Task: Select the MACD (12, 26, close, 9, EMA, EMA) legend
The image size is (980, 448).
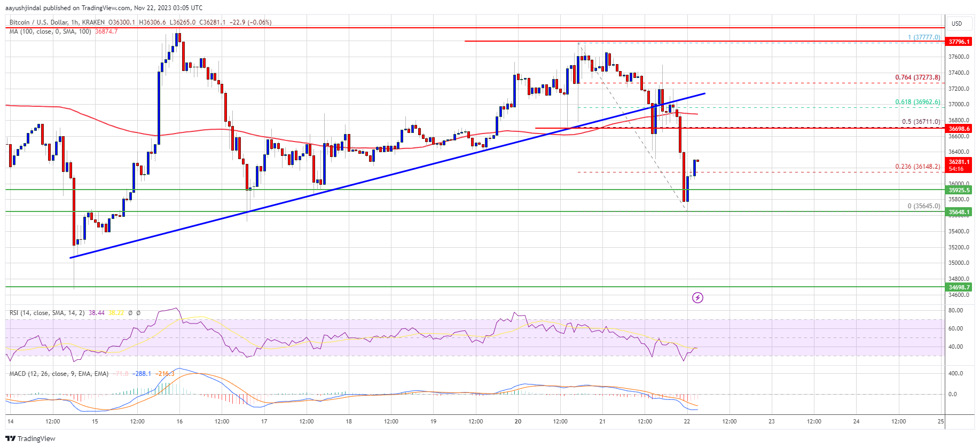Action: [59, 374]
